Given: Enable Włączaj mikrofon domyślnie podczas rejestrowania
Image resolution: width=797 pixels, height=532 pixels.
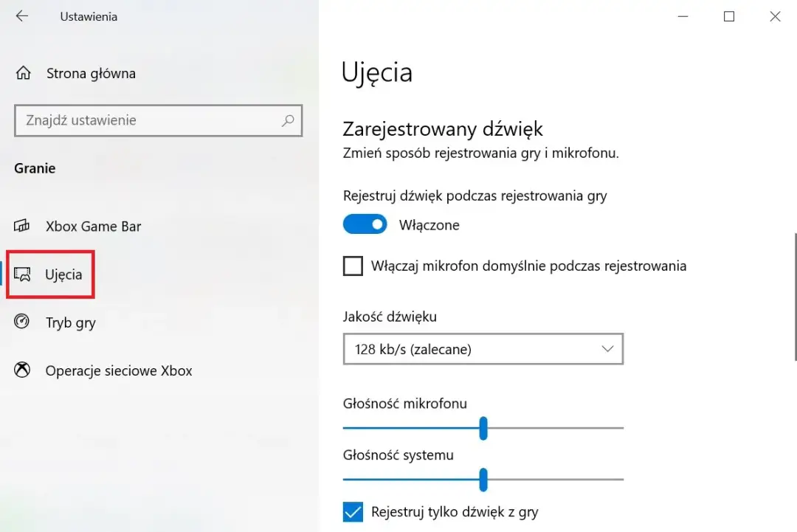Looking at the screenshot, I should click(x=353, y=266).
